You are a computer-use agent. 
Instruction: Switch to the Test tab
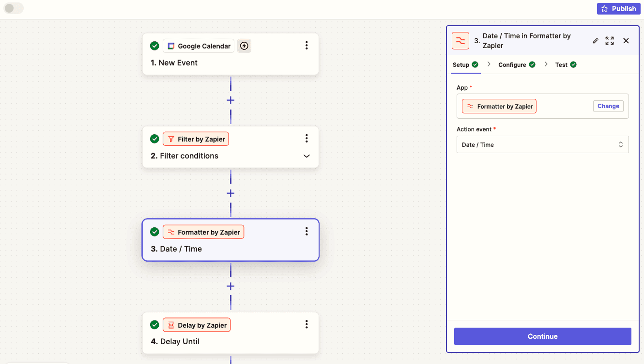[566, 65]
